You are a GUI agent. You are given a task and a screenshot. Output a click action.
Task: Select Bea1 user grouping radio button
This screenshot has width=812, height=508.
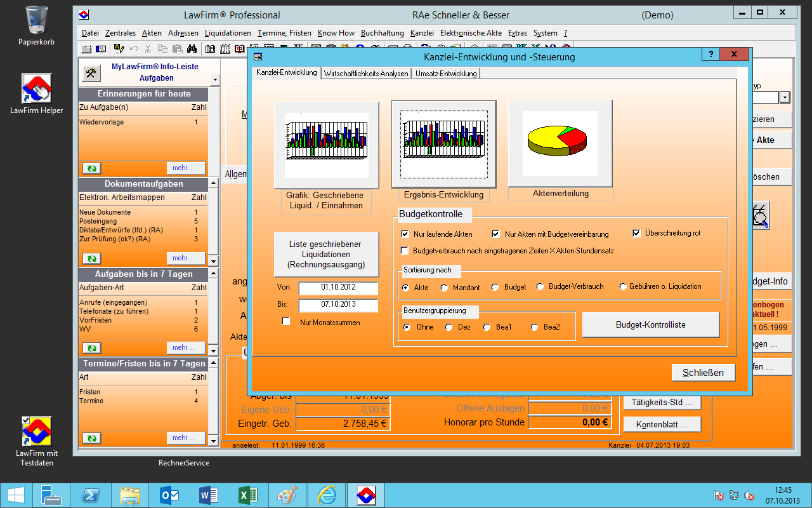pos(487,327)
